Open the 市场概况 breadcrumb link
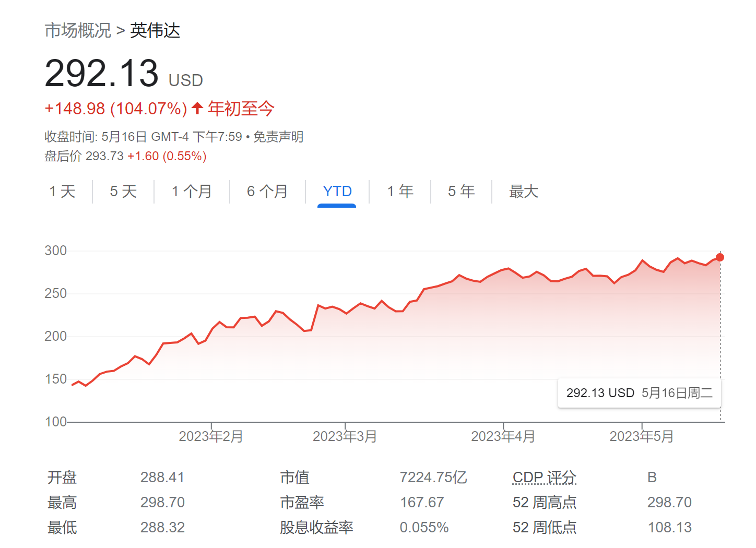Image resolution: width=756 pixels, height=548 pixels. click(78, 31)
